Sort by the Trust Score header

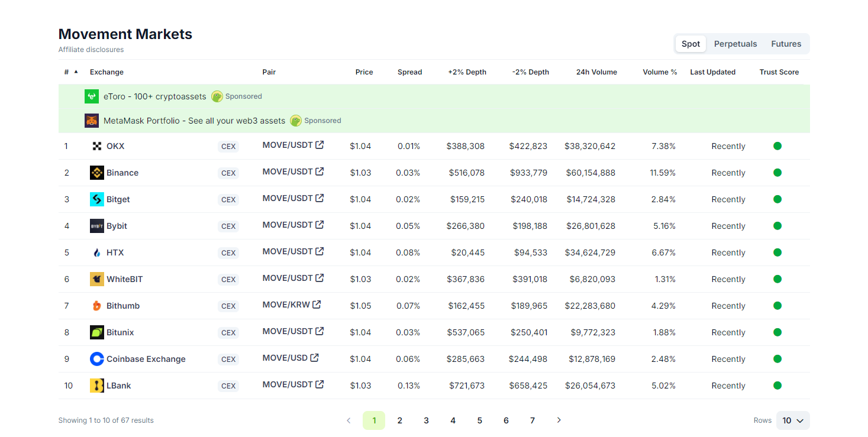click(x=779, y=72)
